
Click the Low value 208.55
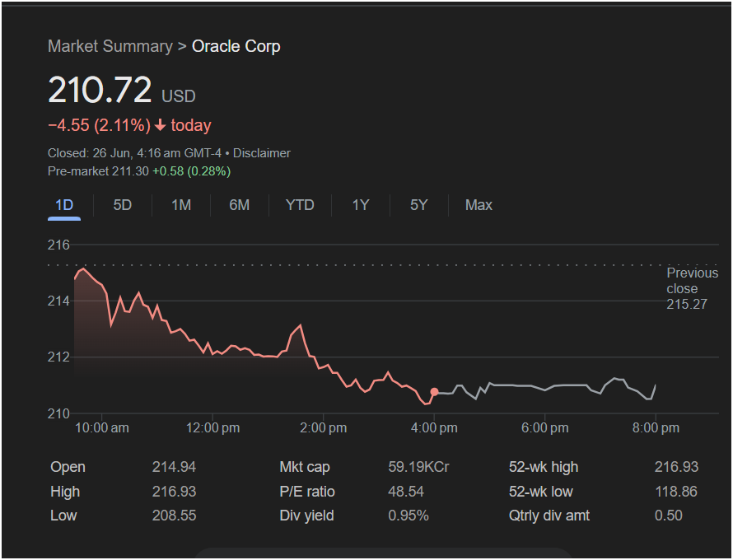coord(174,516)
